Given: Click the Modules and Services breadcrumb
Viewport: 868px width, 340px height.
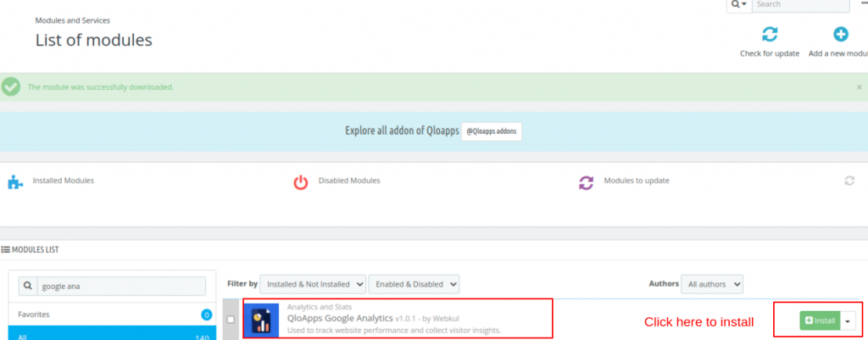Looking at the screenshot, I should point(73,20).
